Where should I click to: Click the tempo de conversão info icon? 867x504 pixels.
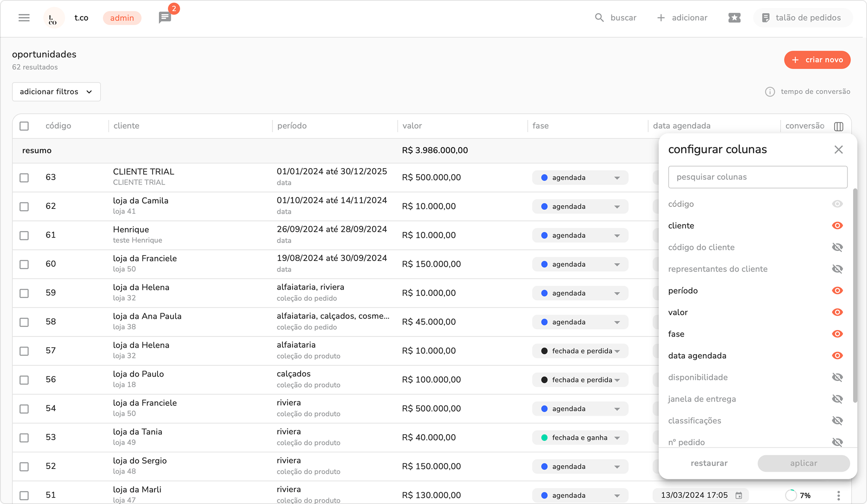[770, 92]
